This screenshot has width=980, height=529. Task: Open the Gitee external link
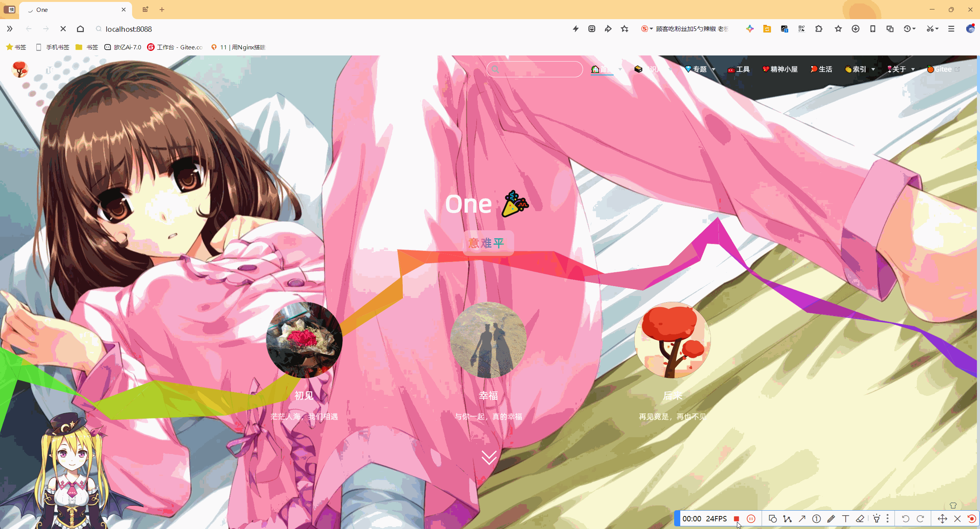point(943,69)
